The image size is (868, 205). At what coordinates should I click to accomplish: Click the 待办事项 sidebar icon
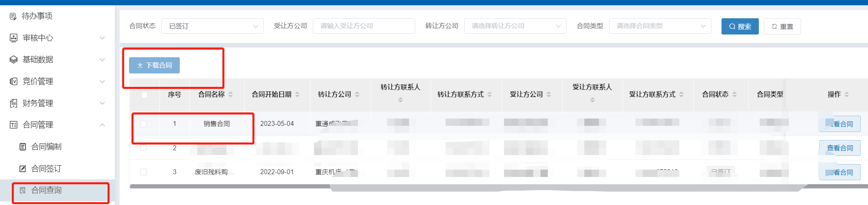(x=13, y=16)
